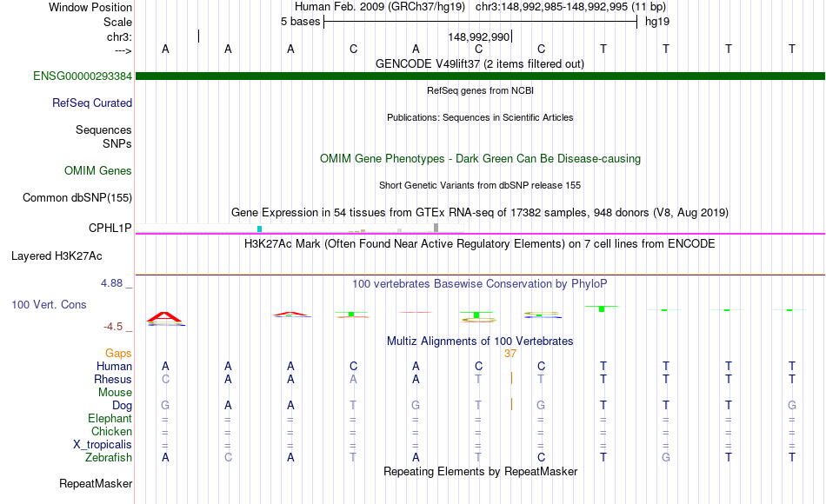Select the Dog alignment row label

(122, 406)
